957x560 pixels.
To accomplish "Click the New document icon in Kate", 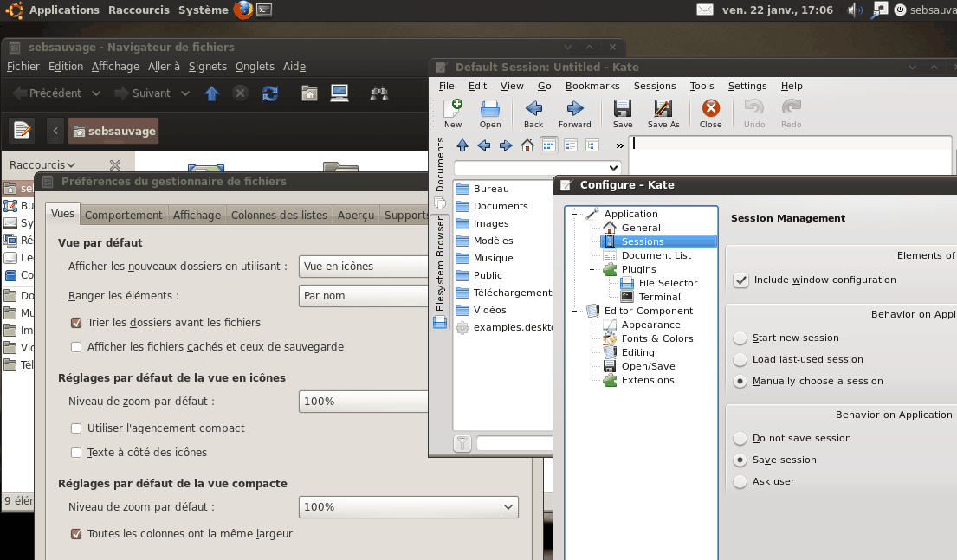I will tap(453, 108).
